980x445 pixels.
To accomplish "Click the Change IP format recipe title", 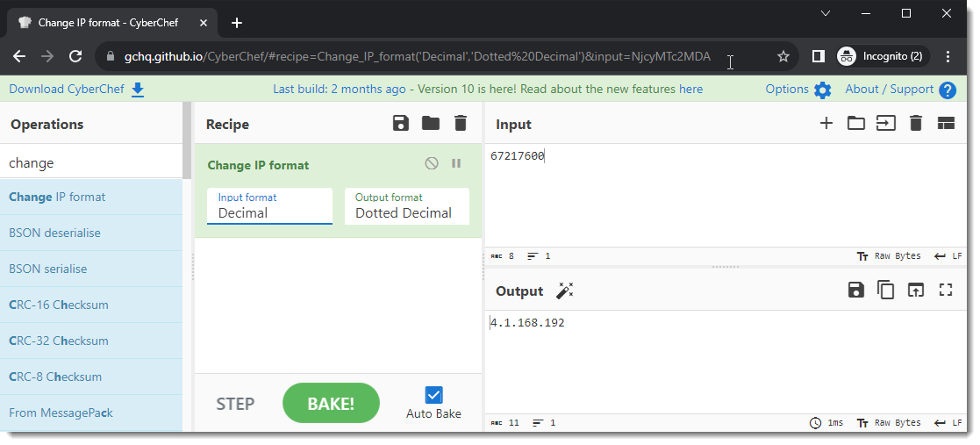I will (x=258, y=165).
